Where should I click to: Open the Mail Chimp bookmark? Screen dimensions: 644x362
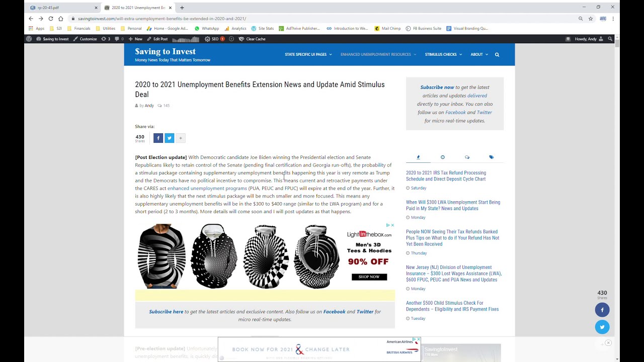pos(388,29)
